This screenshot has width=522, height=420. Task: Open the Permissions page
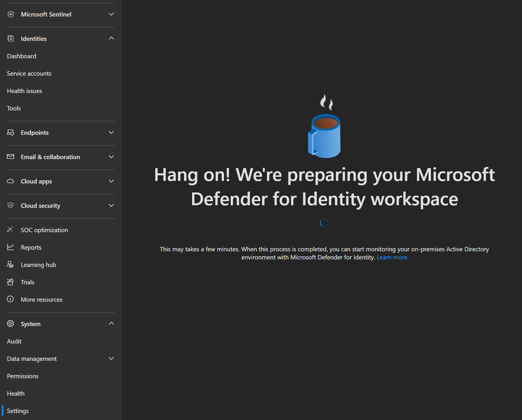[x=23, y=376]
